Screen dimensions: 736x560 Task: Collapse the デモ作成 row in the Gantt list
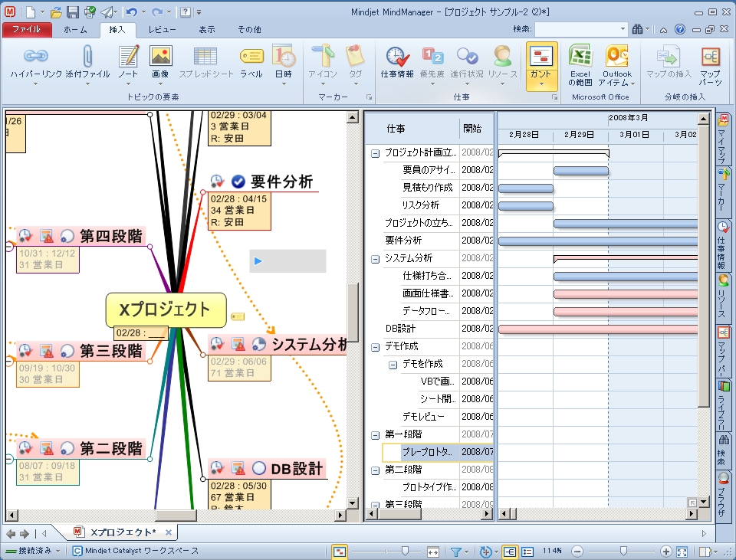375,347
